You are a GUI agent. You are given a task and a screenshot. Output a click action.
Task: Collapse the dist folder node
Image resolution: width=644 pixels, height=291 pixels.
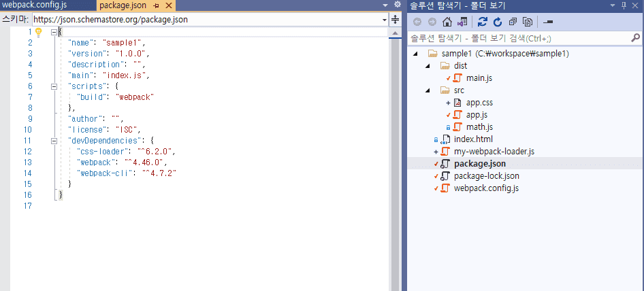point(427,66)
